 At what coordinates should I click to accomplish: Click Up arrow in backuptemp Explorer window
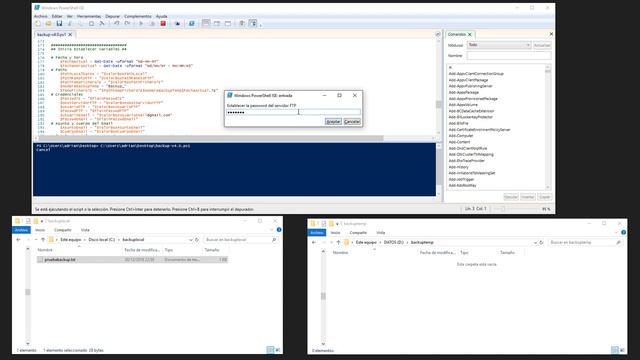[338, 242]
